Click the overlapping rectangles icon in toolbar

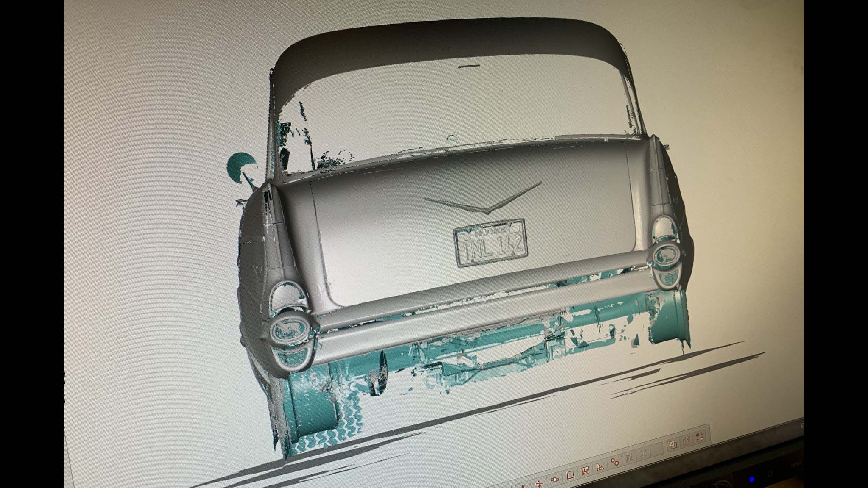555,480
